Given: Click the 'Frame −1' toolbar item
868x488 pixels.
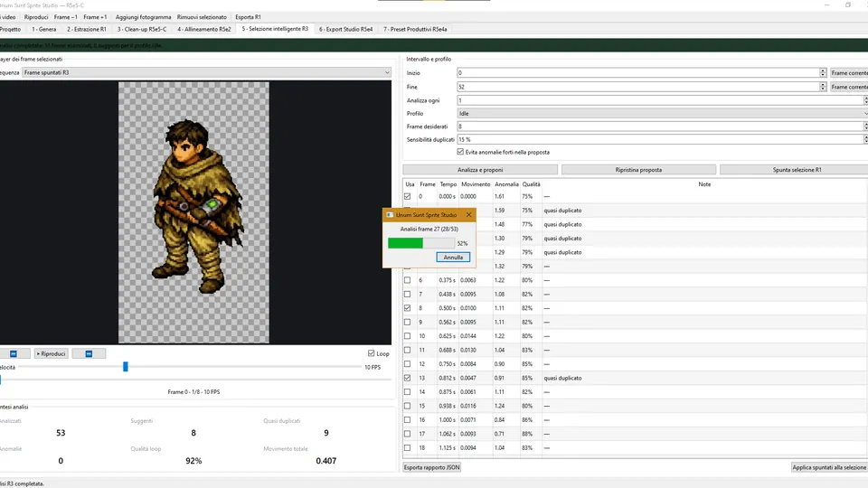Looking at the screenshot, I should (65, 17).
